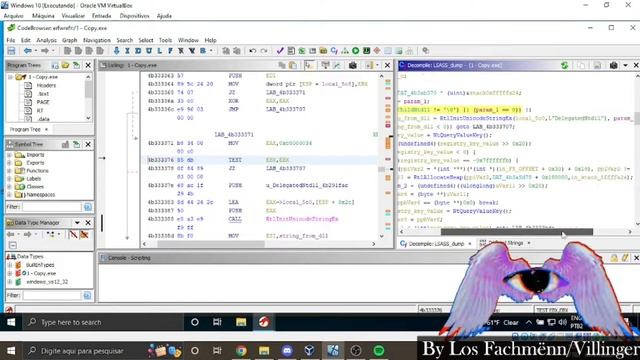The height and width of the screenshot is (360, 640).
Task: Open the Data Type Manager dropdown menu arrow
Action: [77, 223]
